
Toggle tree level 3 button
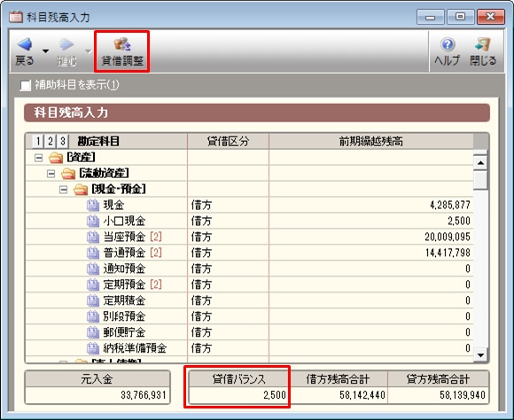point(62,142)
